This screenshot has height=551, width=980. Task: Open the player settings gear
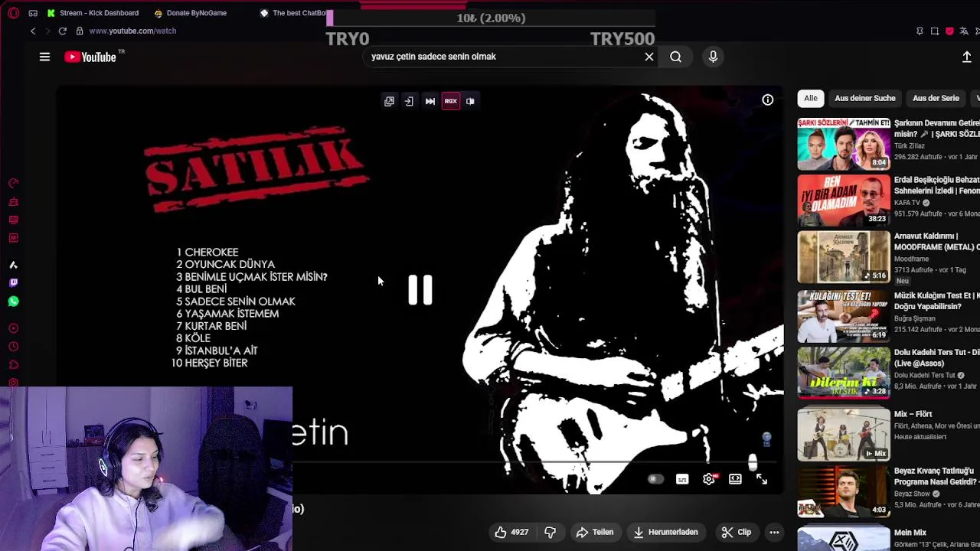pos(709,479)
